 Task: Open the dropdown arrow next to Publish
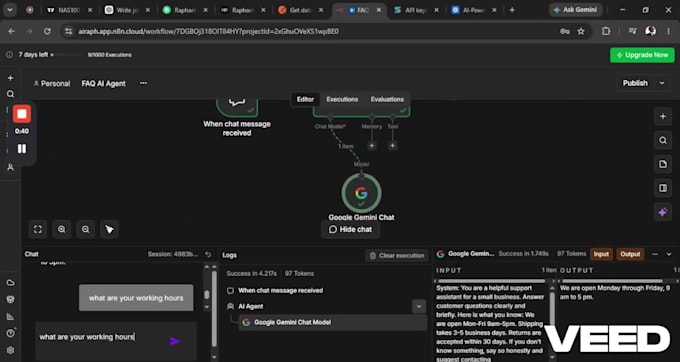coord(662,83)
